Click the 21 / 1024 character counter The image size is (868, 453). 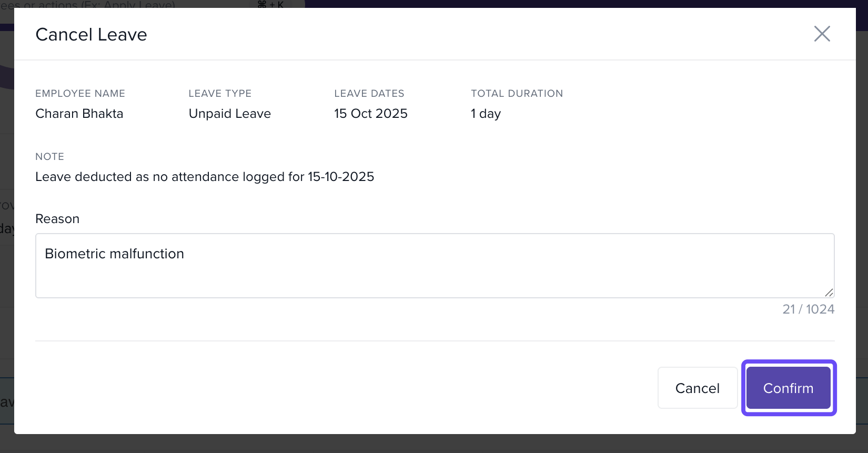pyautogui.click(x=808, y=309)
